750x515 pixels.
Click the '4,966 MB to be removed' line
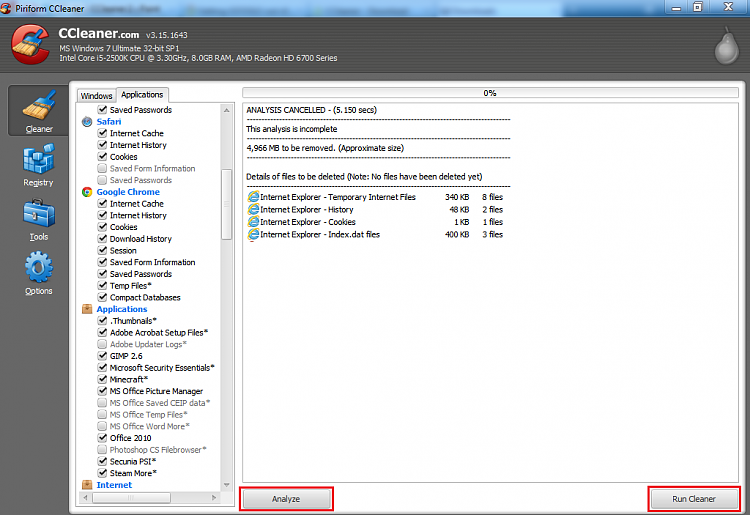(325, 148)
